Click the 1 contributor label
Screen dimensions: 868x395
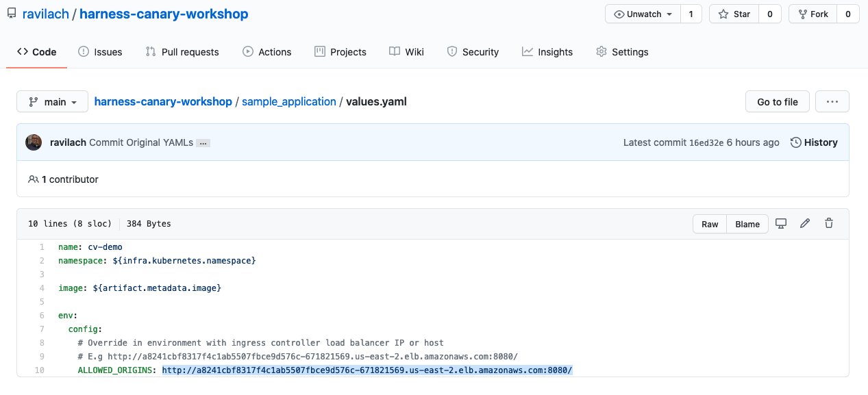(x=64, y=179)
